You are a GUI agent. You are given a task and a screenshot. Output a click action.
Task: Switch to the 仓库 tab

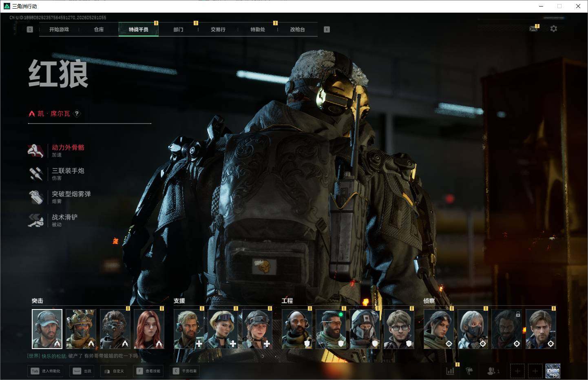[x=99, y=29]
